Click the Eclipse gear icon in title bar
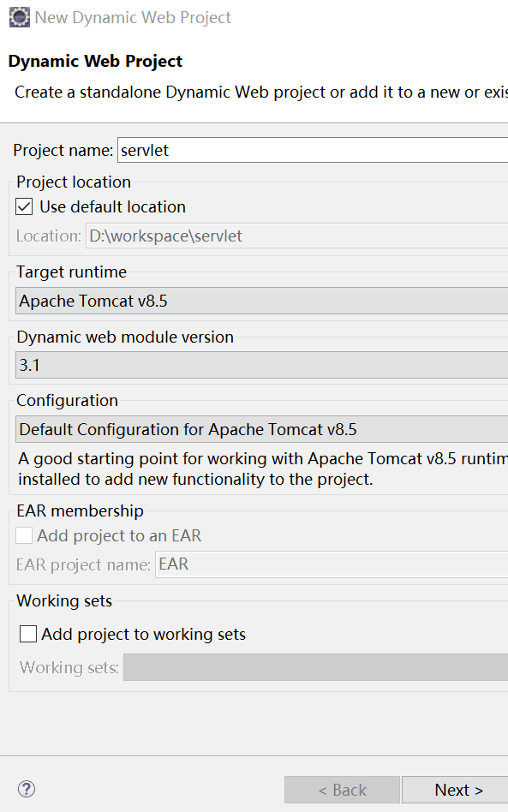 coord(20,17)
